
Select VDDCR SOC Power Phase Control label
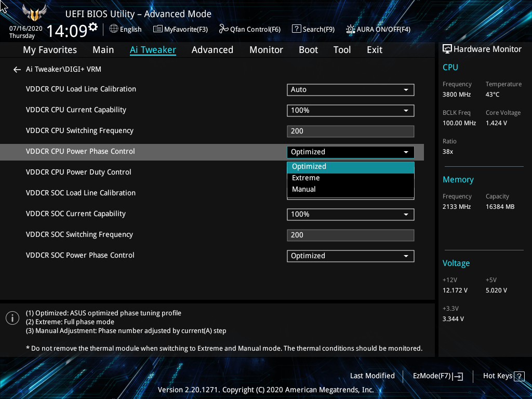click(80, 256)
